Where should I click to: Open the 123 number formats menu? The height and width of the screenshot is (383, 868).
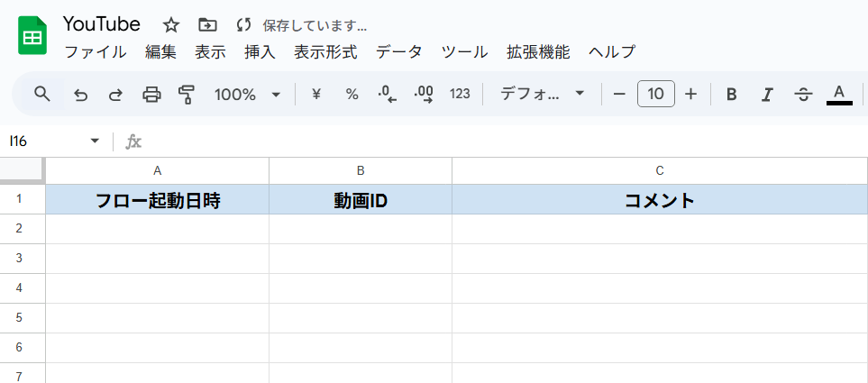[x=460, y=95]
